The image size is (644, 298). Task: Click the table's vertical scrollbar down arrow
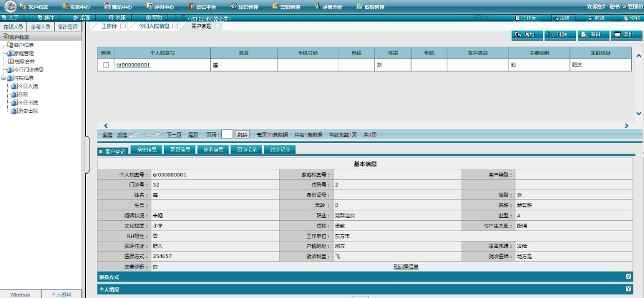coord(638,113)
